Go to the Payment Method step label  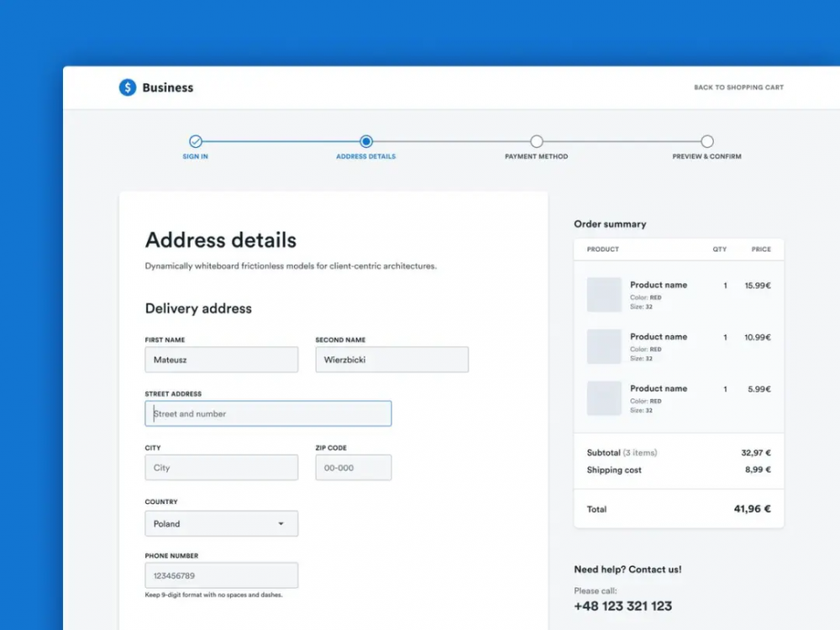click(x=536, y=156)
